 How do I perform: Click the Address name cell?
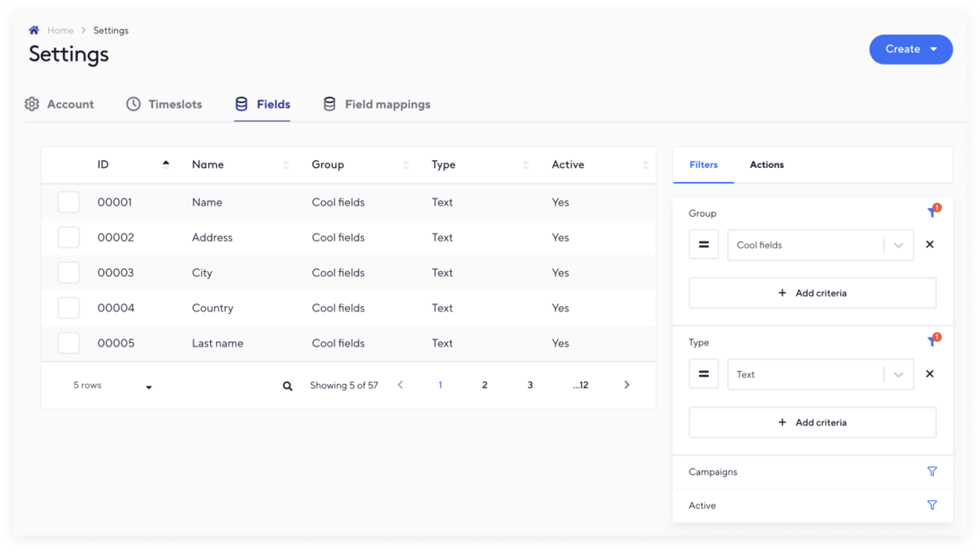click(212, 237)
